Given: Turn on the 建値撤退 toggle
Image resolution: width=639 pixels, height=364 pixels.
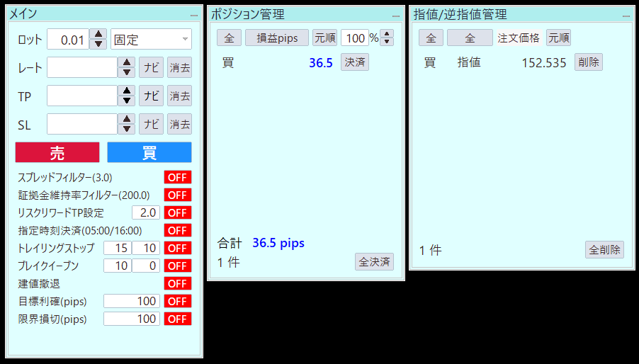Looking at the screenshot, I should point(177,283).
